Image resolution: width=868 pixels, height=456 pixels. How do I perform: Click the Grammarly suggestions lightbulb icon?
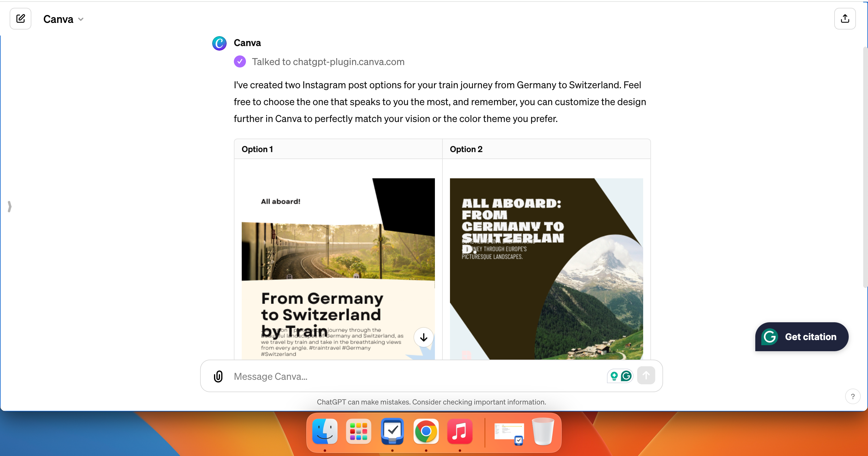(x=614, y=376)
